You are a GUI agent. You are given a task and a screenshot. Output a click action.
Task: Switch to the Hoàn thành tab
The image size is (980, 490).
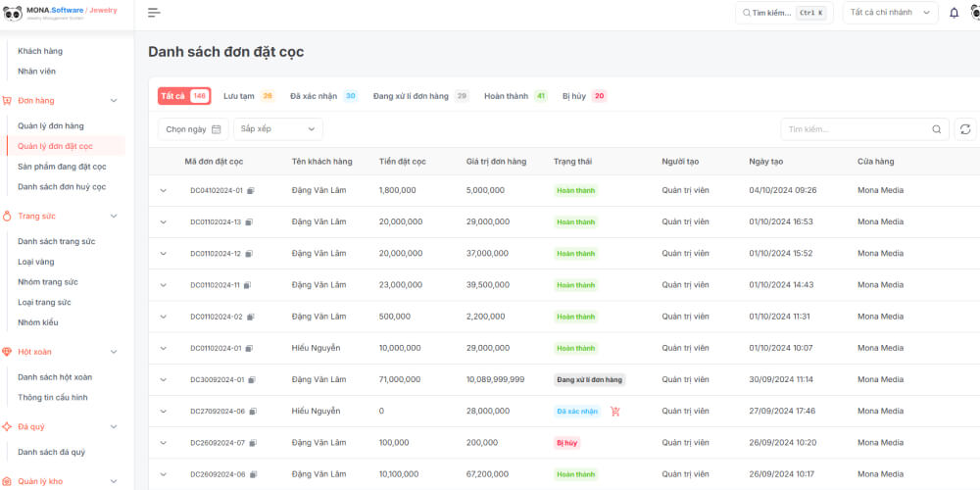(515, 96)
